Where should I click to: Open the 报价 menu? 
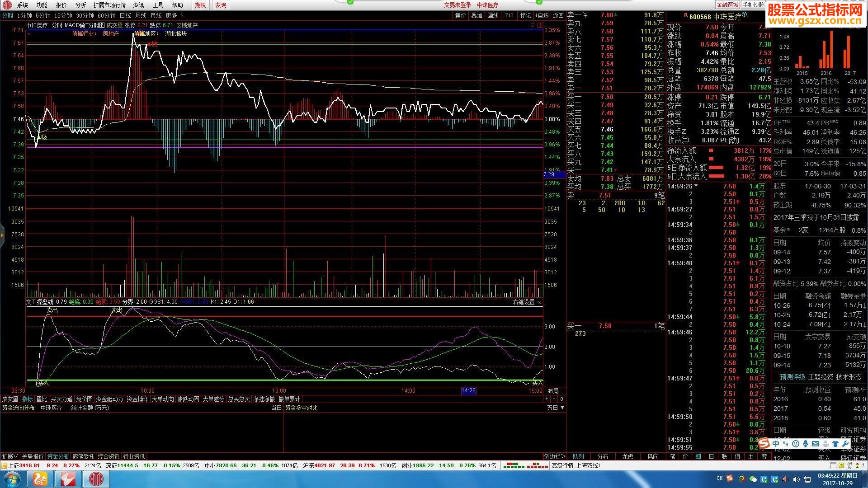[x=61, y=5]
